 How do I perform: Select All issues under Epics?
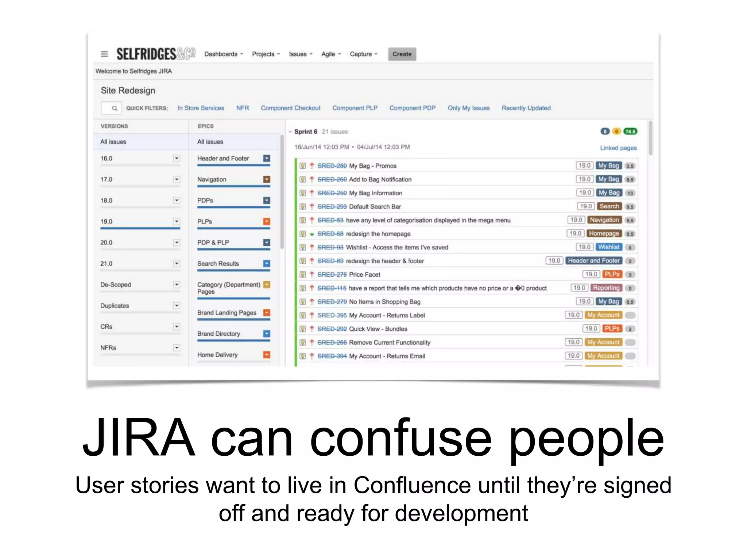click(x=234, y=142)
